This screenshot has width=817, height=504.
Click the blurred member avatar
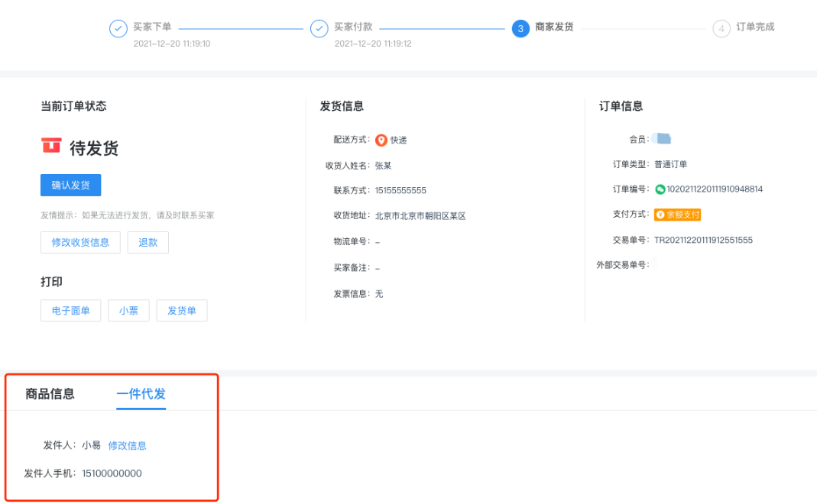(x=662, y=139)
